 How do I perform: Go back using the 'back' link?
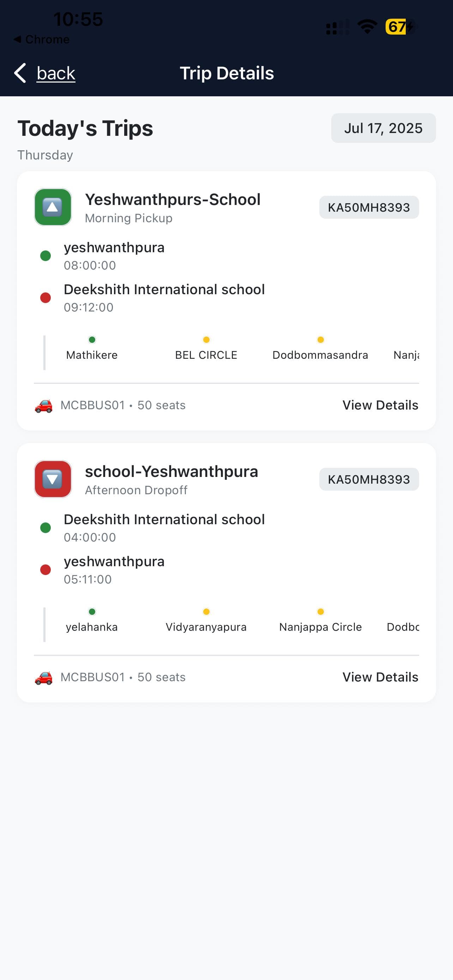coord(56,73)
